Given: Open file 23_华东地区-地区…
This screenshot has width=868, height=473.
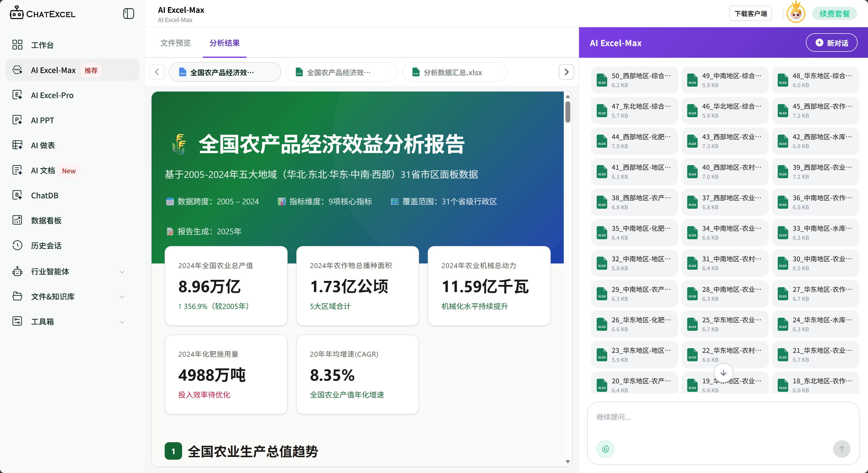Looking at the screenshot, I should click(634, 355).
